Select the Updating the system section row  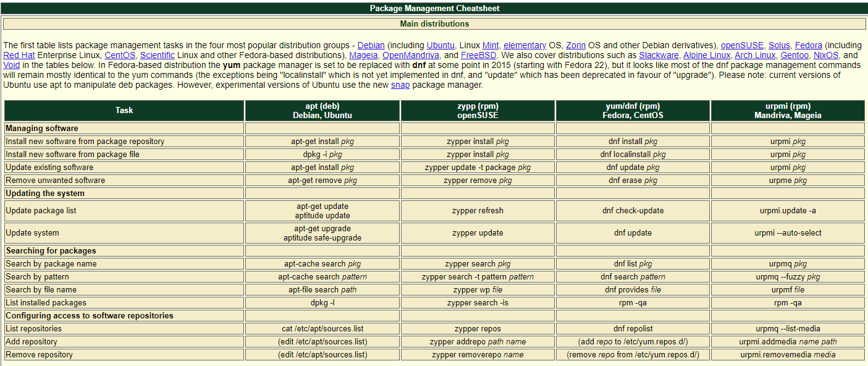(124, 194)
